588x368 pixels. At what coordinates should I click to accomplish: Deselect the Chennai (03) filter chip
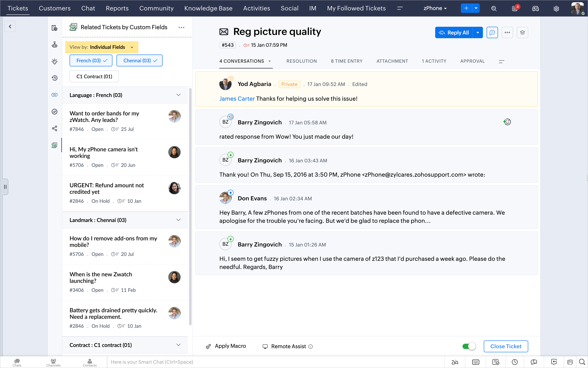tap(140, 60)
